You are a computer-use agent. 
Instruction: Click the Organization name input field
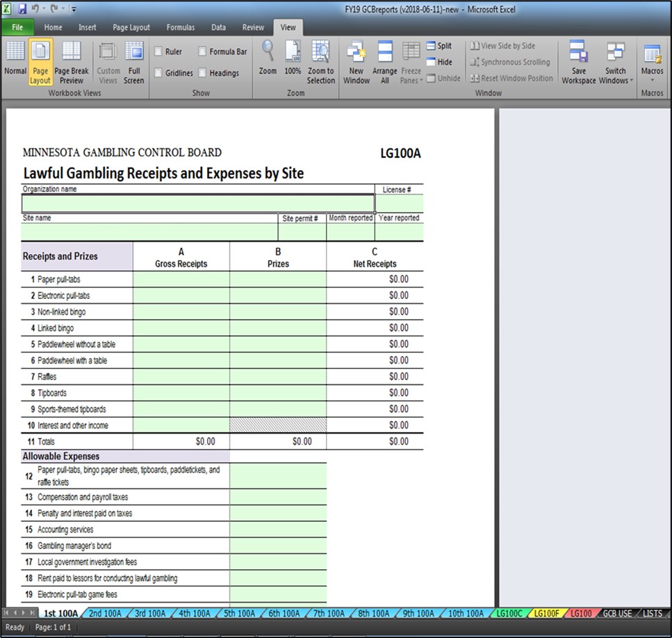point(198,203)
